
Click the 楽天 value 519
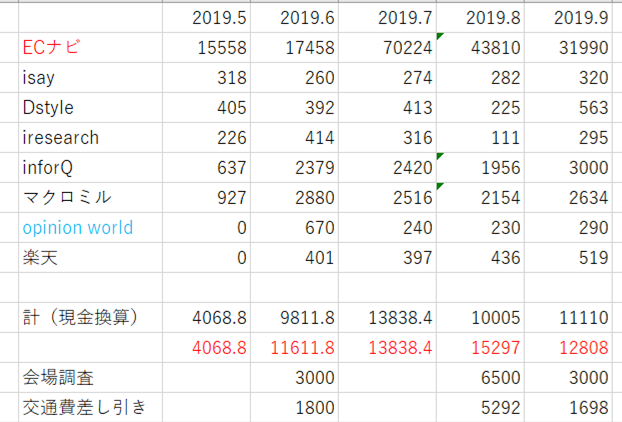pos(568,258)
